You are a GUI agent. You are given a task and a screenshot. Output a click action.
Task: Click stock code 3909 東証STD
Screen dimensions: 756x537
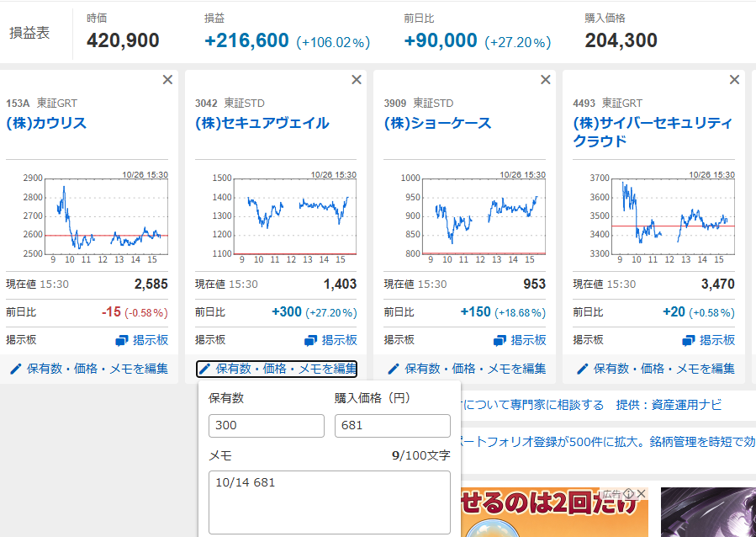click(x=419, y=104)
